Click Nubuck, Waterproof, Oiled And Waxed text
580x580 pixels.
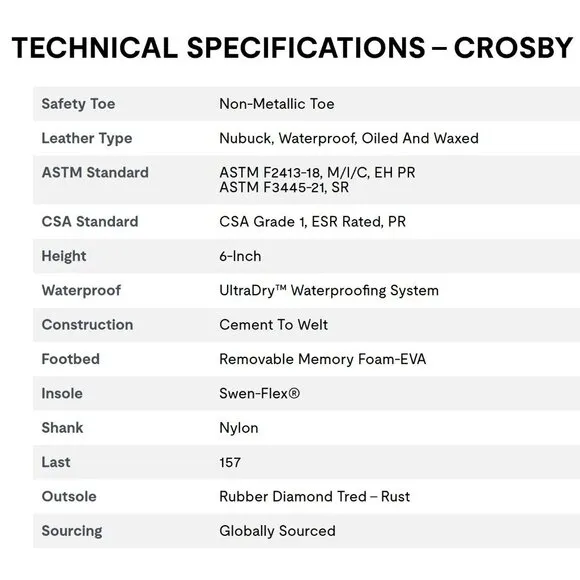point(349,138)
